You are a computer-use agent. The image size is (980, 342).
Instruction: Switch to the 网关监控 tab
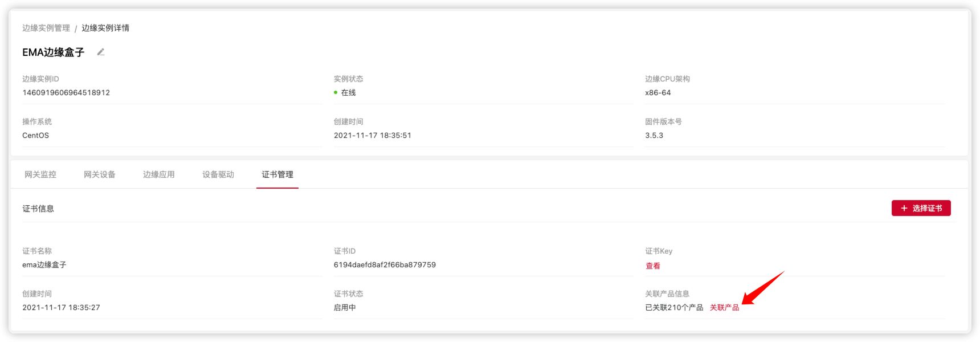pos(40,174)
